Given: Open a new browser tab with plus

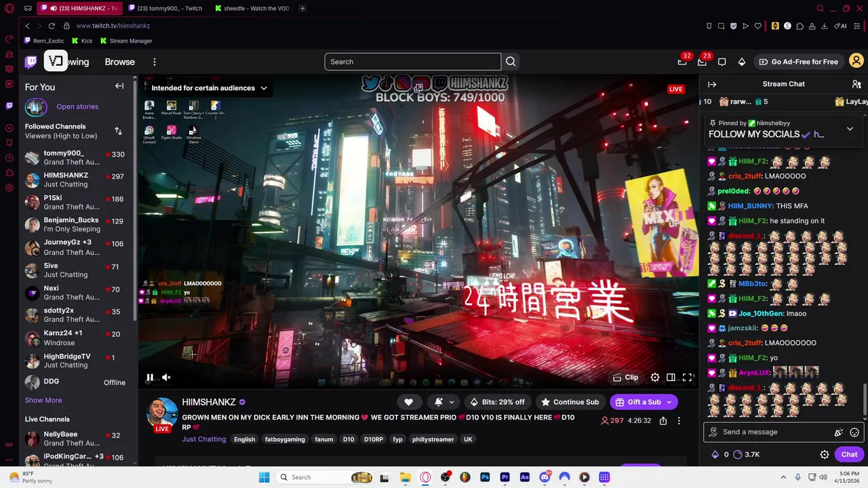Looking at the screenshot, I should [x=302, y=8].
